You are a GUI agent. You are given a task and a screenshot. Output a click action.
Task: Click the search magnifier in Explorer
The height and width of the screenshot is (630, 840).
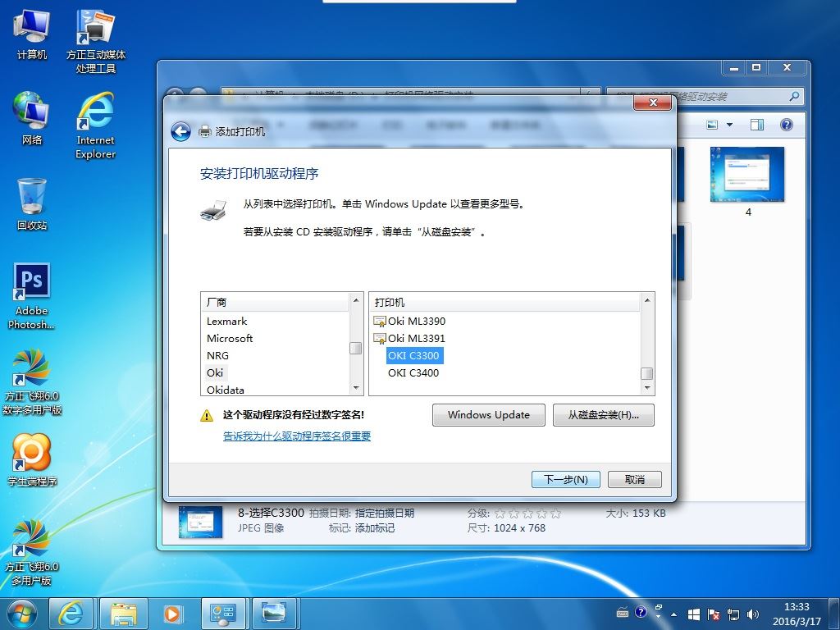pyautogui.click(x=794, y=97)
